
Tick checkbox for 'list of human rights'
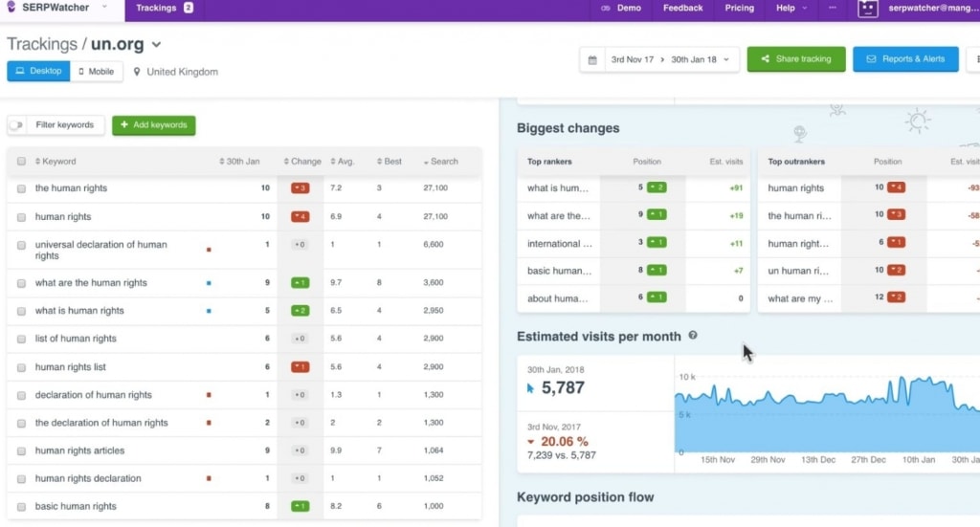click(21, 339)
